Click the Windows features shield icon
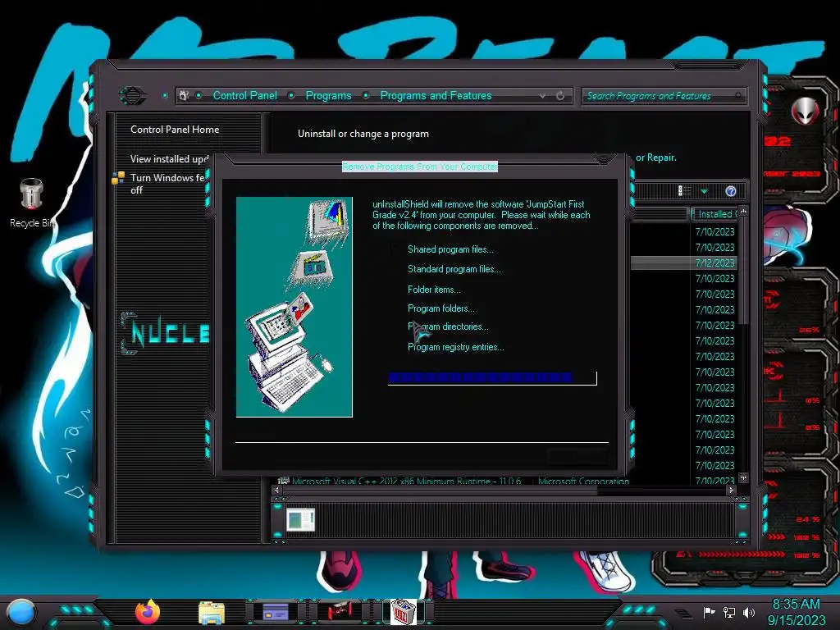The height and width of the screenshot is (630, 840). click(118, 178)
